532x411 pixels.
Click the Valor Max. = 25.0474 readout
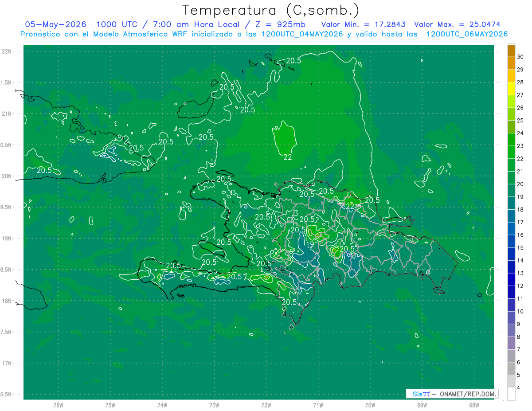point(457,24)
